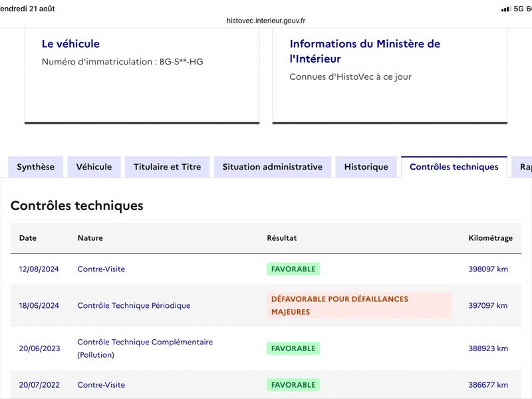The height and width of the screenshot is (399, 532).
Task: Click the Kilométrage column header
Action: (x=491, y=238)
